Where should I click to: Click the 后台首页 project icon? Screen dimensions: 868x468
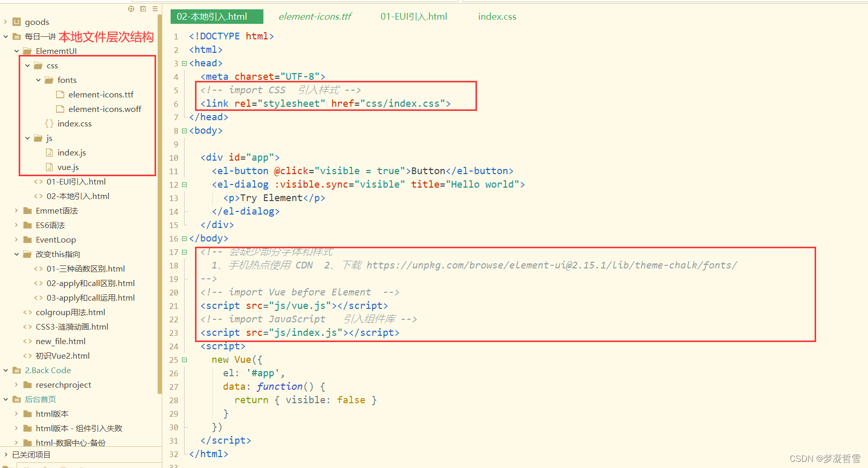17,399
